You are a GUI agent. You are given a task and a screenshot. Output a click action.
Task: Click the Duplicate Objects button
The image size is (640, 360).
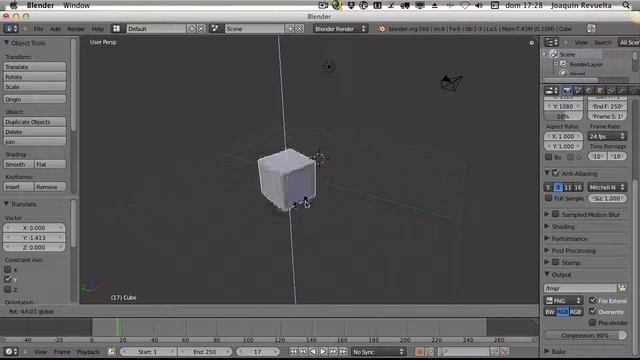35,122
